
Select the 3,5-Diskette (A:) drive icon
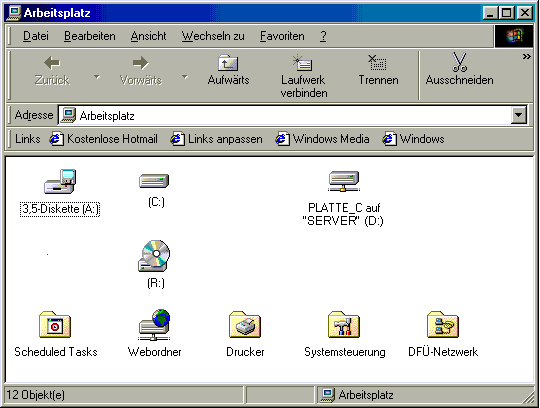60,181
